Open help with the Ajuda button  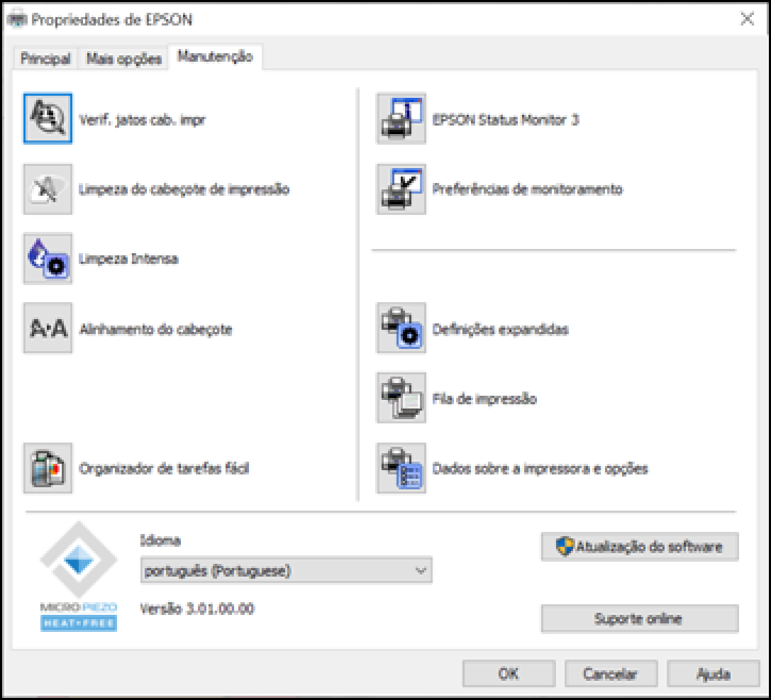tap(713, 674)
